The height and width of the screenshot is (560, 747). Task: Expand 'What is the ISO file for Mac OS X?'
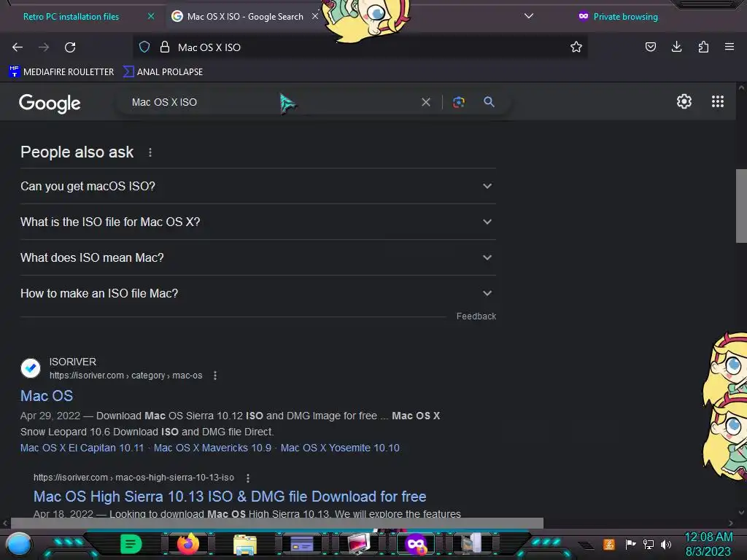(x=258, y=222)
